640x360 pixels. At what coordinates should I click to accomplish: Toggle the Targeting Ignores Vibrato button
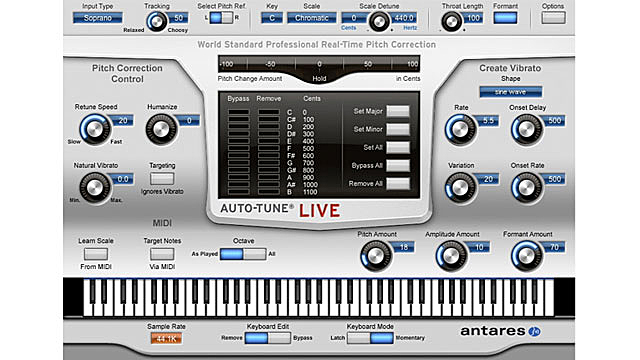pos(162,178)
